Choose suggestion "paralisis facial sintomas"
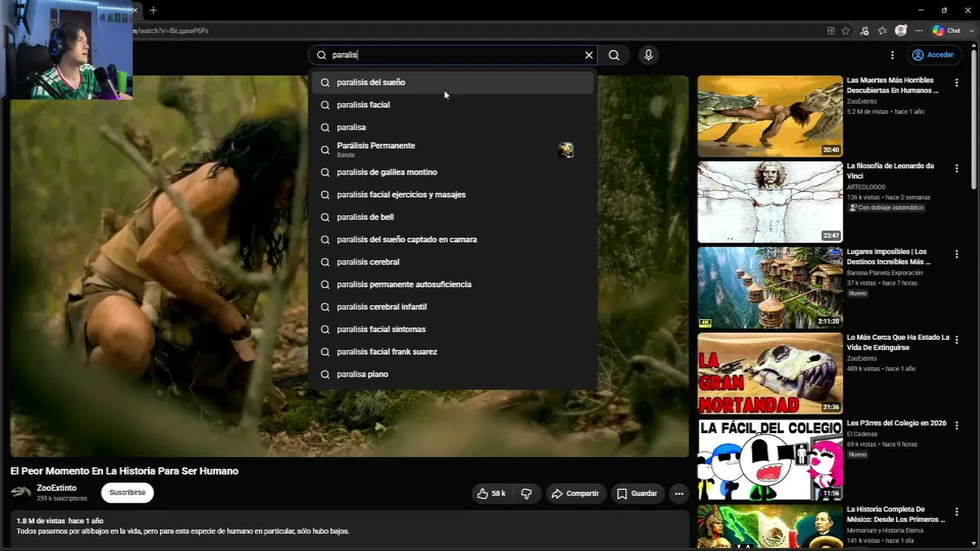Image resolution: width=980 pixels, height=551 pixels. 452,329
